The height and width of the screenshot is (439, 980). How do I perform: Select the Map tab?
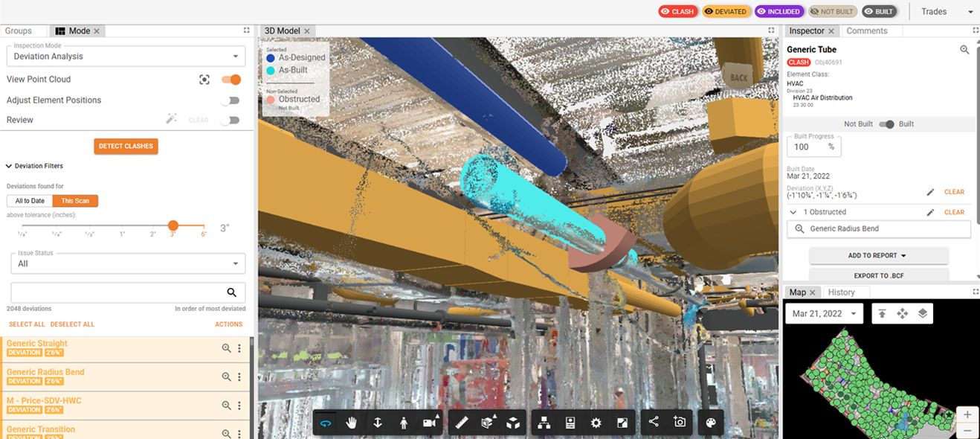point(802,292)
